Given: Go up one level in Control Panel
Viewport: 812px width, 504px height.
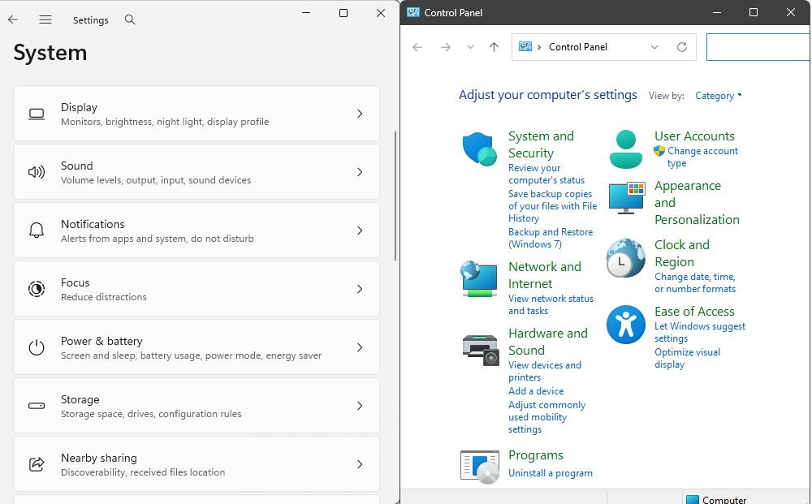Looking at the screenshot, I should pyautogui.click(x=494, y=47).
